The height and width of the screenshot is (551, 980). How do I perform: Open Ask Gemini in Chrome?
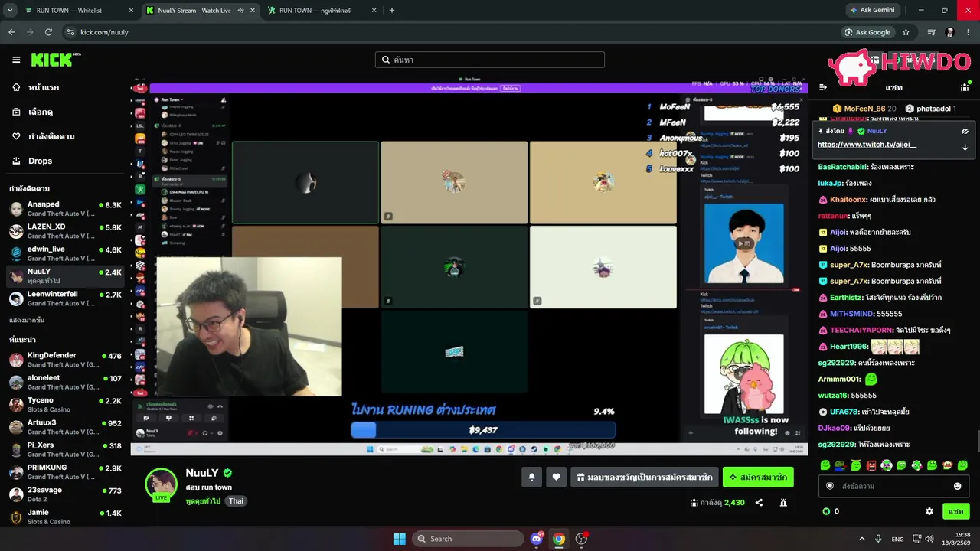872,11
